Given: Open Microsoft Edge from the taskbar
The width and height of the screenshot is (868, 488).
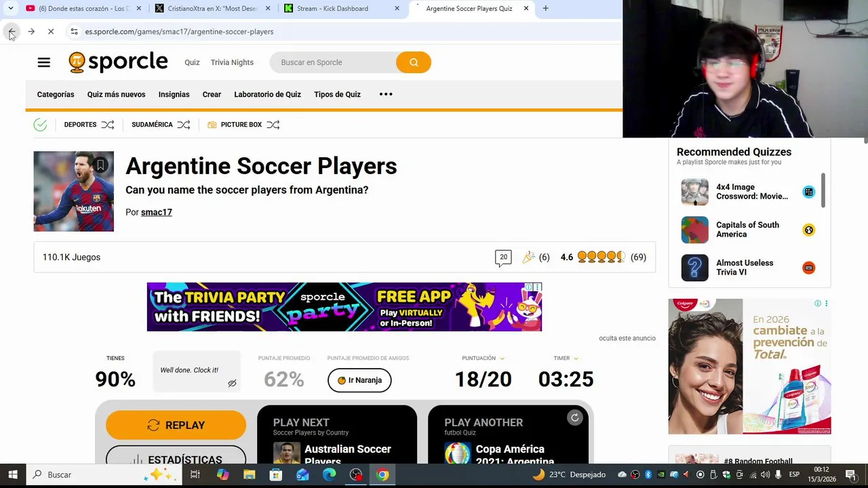Looking at the screenshot, I should click(329, 474).
